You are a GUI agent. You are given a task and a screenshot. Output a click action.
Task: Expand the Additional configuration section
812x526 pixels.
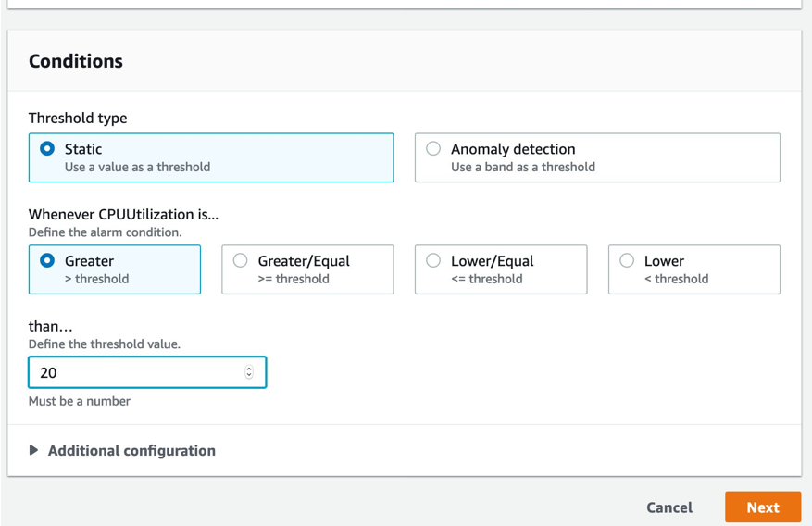(122, 450)
